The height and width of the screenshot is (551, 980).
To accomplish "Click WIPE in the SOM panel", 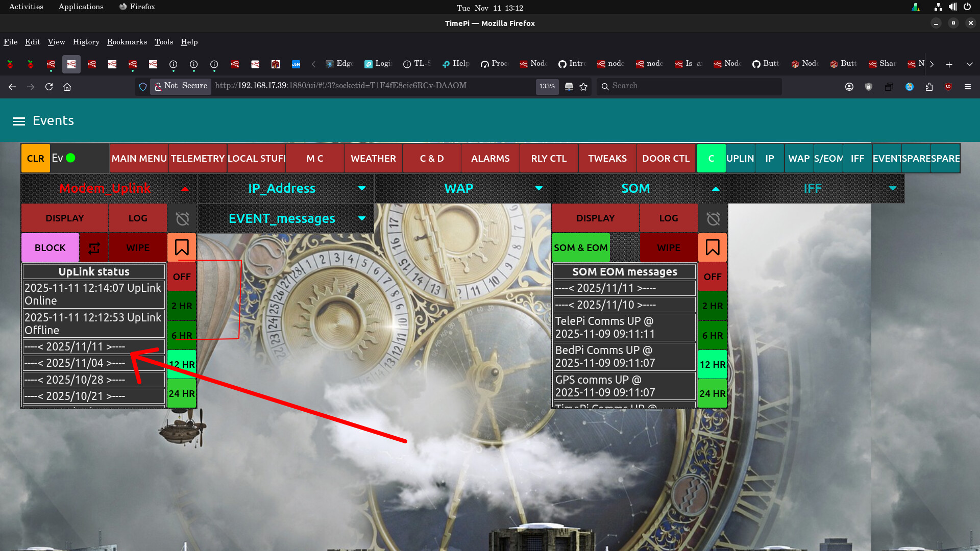I will click(x=669, y=248).
